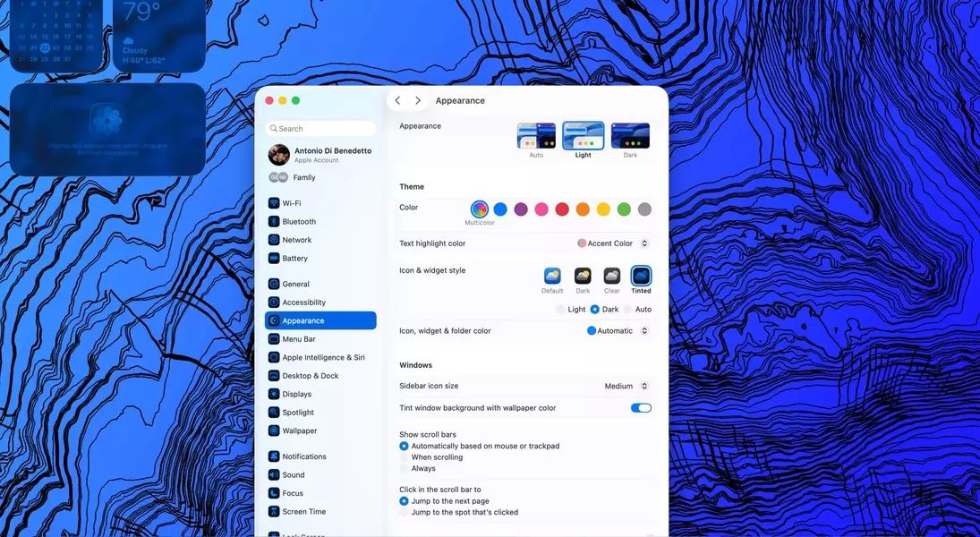
Task: Open Accessibility settings icon
Action: click(274, 303)
